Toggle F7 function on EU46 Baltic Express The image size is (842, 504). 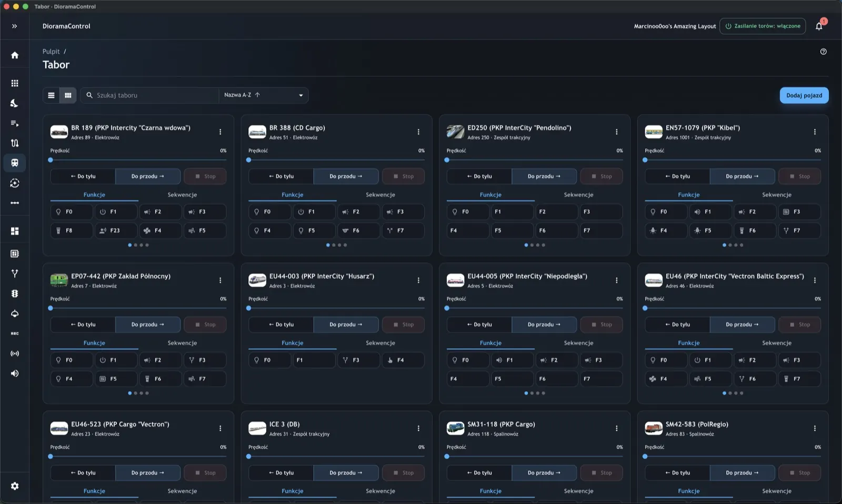pos(799,379)
